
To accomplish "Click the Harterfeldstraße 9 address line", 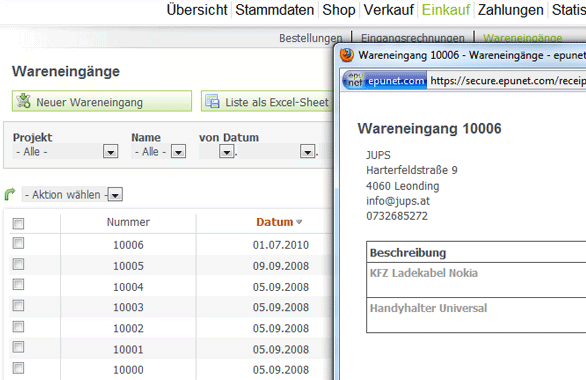I will [412, 170].
